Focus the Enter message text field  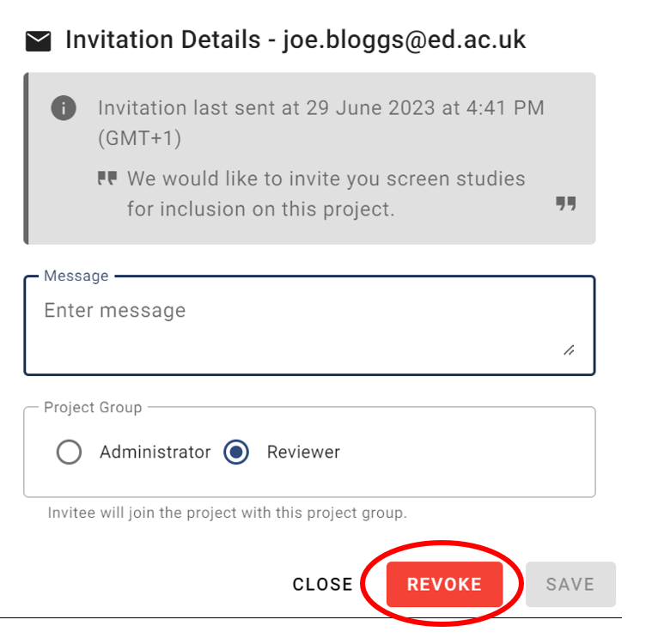click(x=292, y=322)
